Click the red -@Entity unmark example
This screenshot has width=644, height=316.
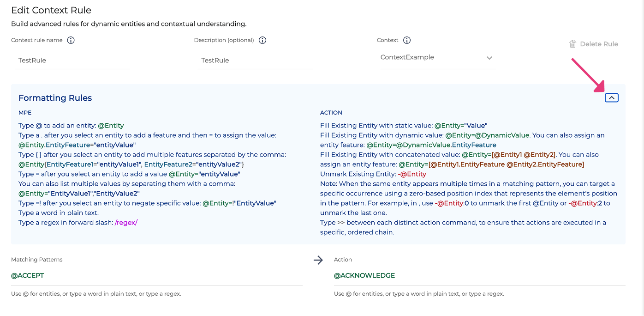click(x=411, y=174)
